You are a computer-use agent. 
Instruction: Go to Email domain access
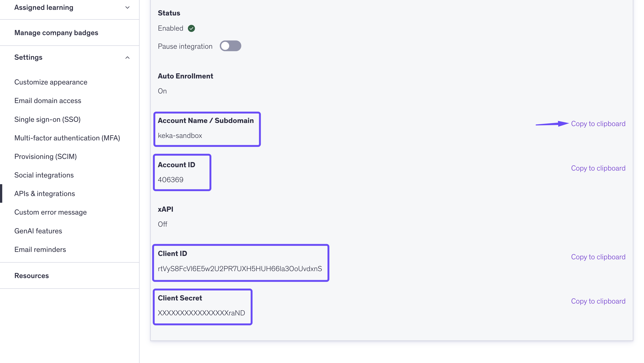click(48, 101)
